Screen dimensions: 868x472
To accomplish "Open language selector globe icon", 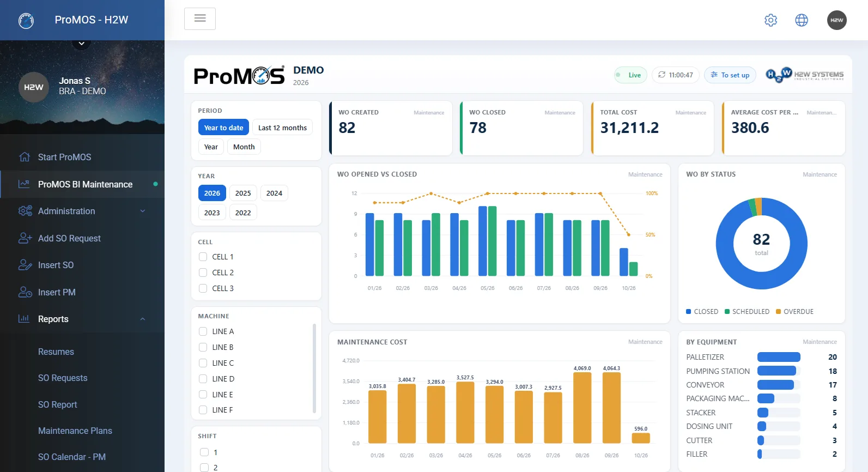I will point(802,20).
